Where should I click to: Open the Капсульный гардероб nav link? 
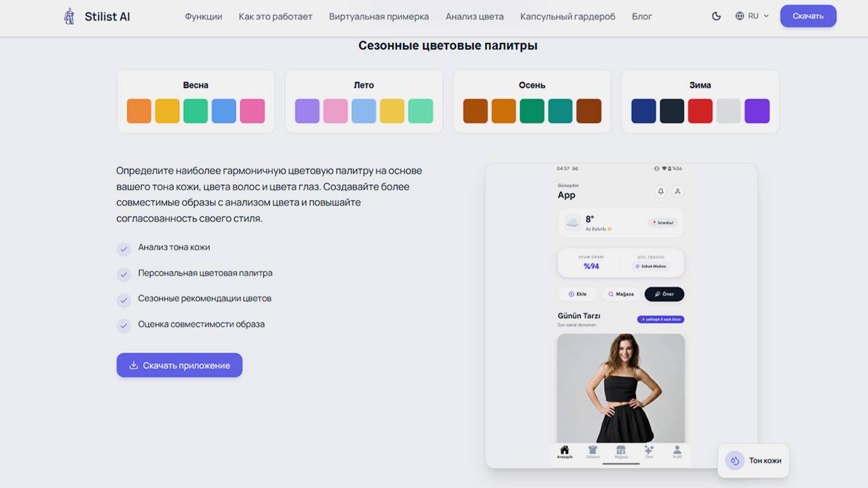click(x=568, y=16)
